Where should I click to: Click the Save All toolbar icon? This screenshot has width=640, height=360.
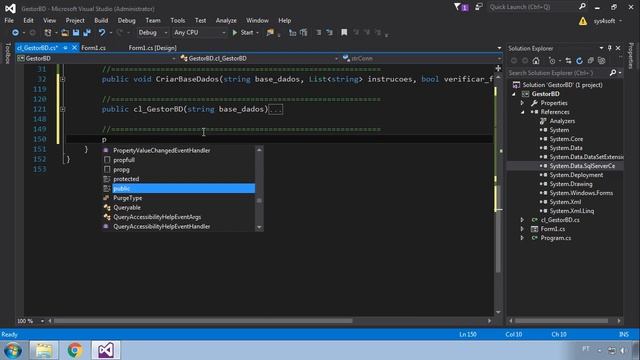(87, 33)
